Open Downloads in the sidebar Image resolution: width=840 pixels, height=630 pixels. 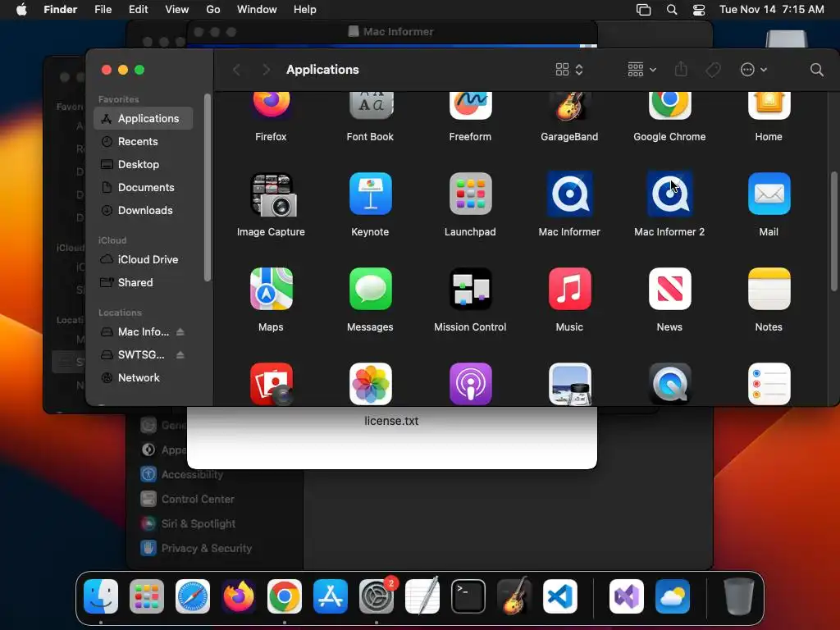tap(143, 211)
